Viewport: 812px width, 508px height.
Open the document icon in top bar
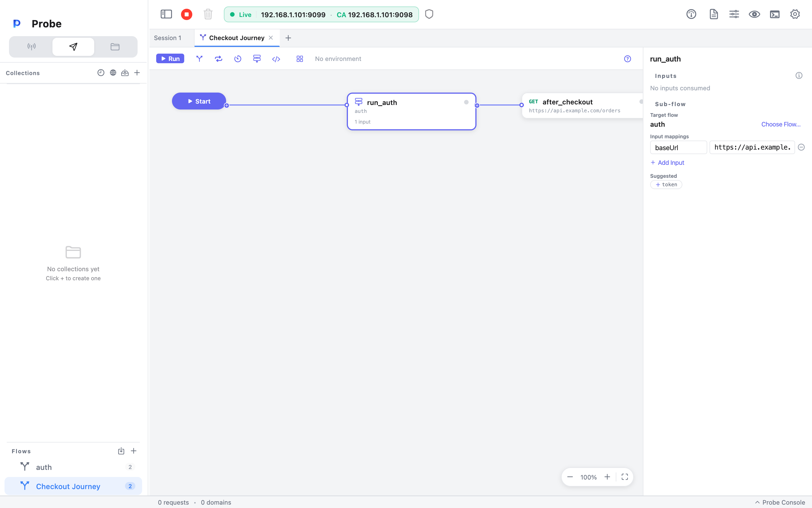(714, 14)
